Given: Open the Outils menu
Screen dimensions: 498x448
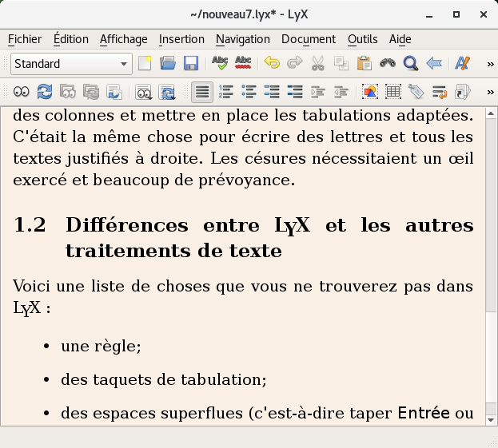Looking at the screenshot, I should [x=362, y=39].
